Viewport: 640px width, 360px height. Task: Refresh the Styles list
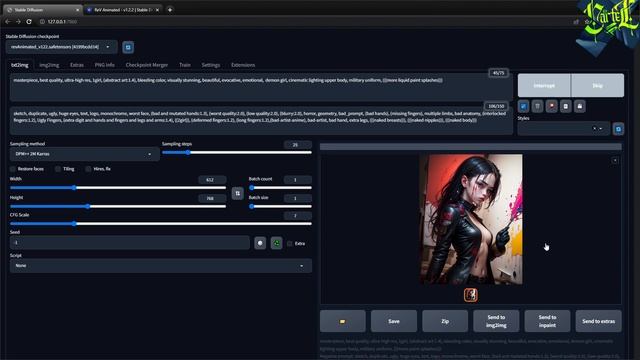(618, 129)
